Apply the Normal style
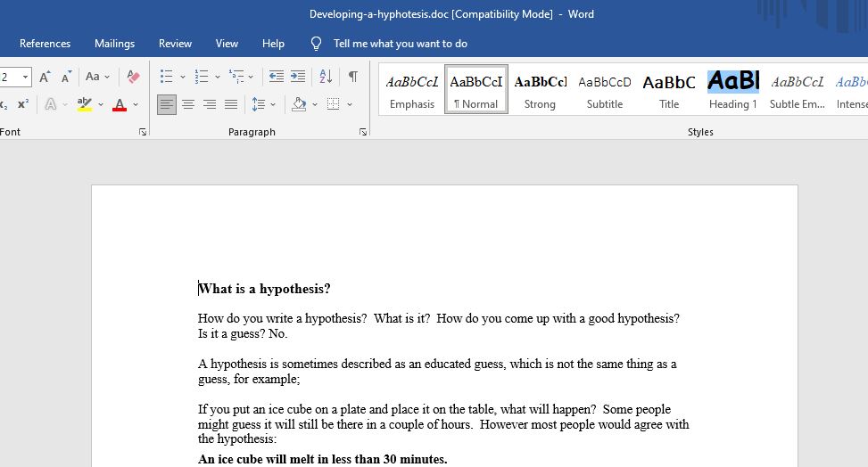Viewport: 868px width, 467px height. pyautogui.click(x=476, y=90)
